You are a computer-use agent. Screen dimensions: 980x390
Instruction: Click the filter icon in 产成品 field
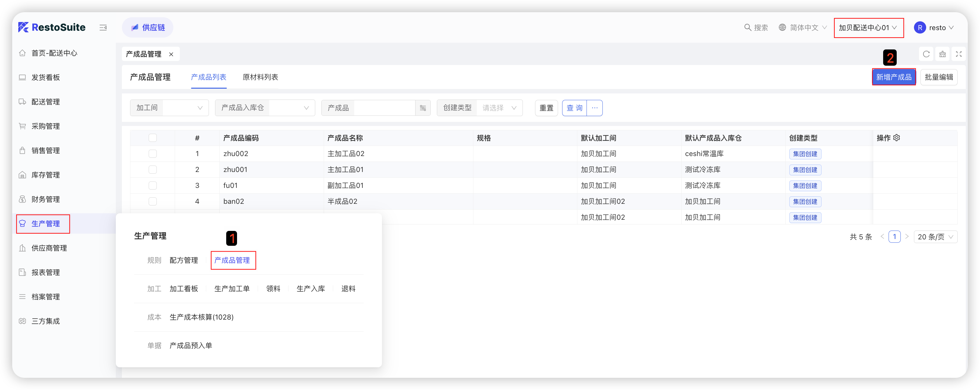coord(423,108)
